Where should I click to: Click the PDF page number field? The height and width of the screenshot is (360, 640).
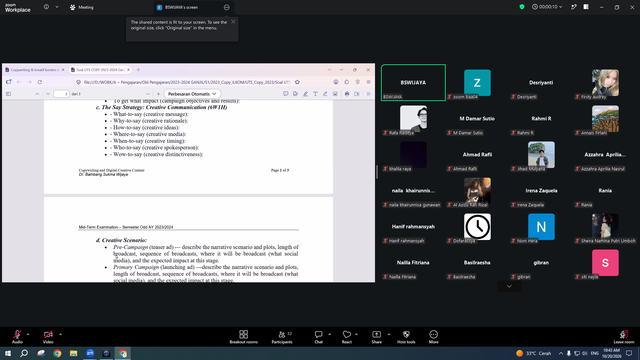pyautogui.click(x=61, y=94)
